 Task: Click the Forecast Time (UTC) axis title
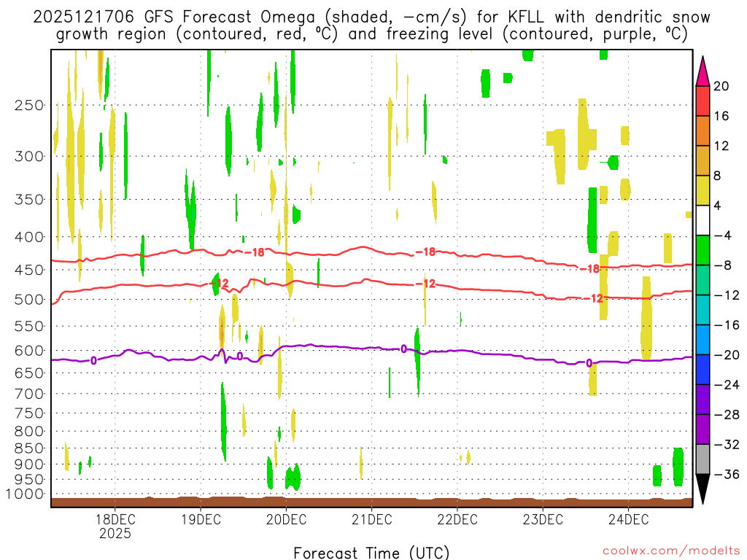click(x=371, y=553)
